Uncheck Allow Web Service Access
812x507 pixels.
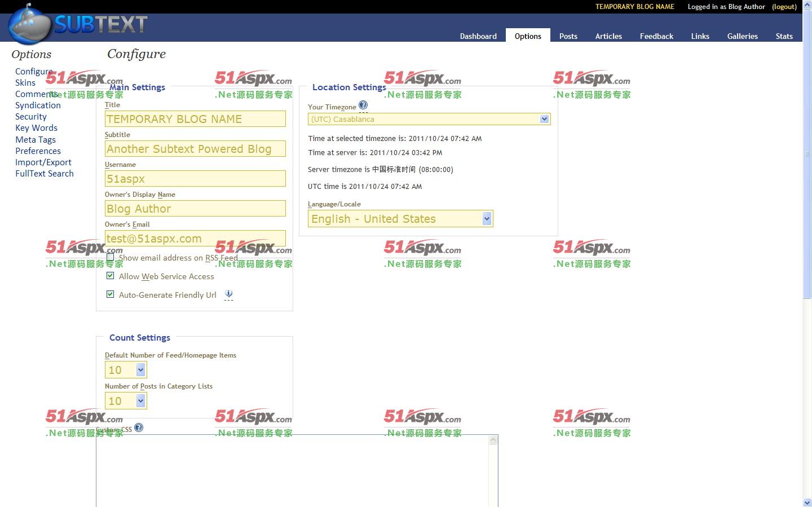coord(111,276)
